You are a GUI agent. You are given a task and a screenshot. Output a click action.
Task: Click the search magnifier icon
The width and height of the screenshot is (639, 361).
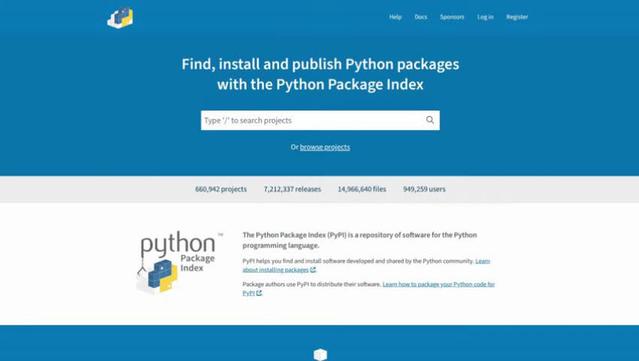430,120
